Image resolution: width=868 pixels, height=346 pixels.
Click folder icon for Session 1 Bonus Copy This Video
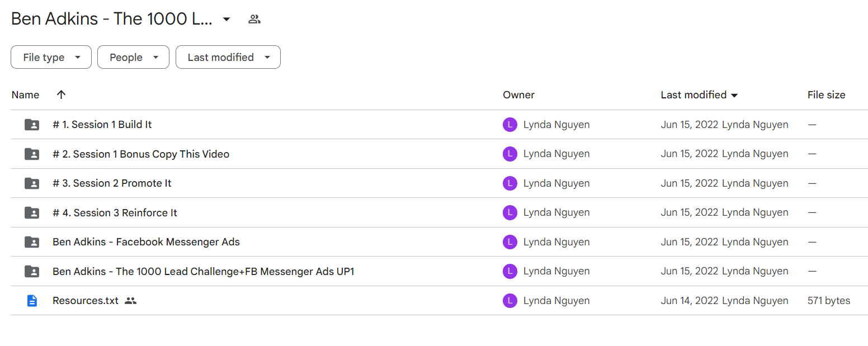[32, 154]
